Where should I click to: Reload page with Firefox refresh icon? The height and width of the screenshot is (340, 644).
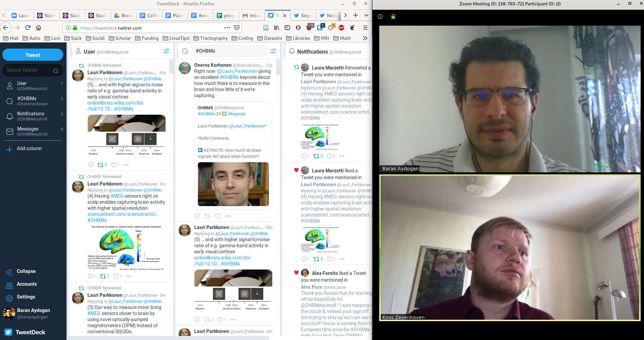[28, 28]
